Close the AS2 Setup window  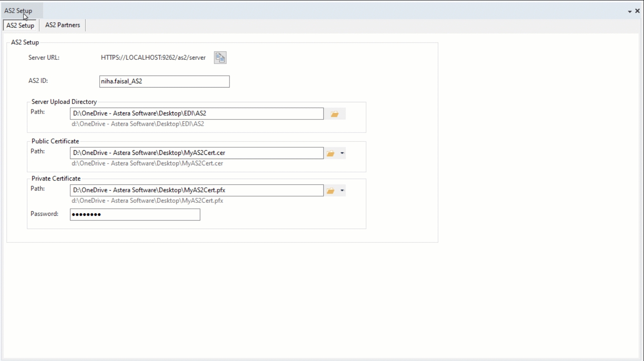point(637,11)
